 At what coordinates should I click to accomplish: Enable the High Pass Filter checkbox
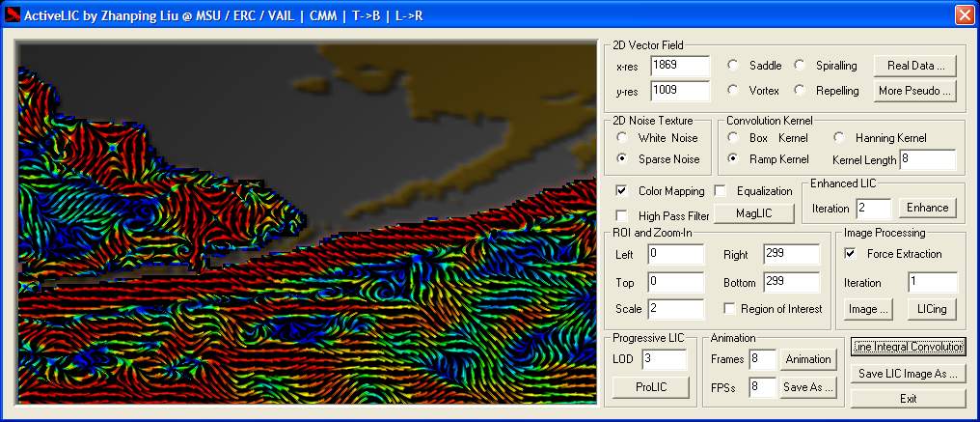621,215
